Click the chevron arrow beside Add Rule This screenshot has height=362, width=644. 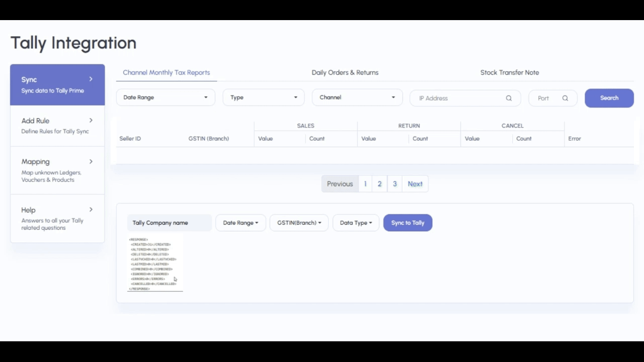[91, 120]
